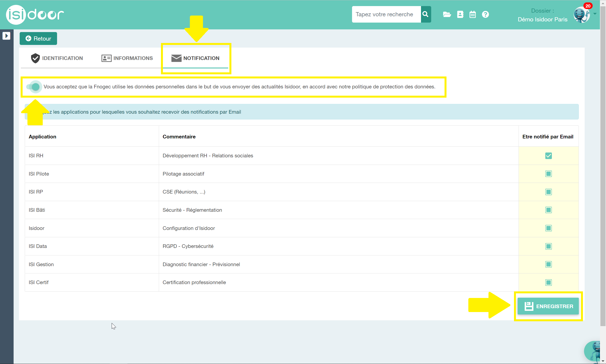Click the 'ISI Pilote' application cell
Screen dimensions: 606x364
(x=92, y=174)
